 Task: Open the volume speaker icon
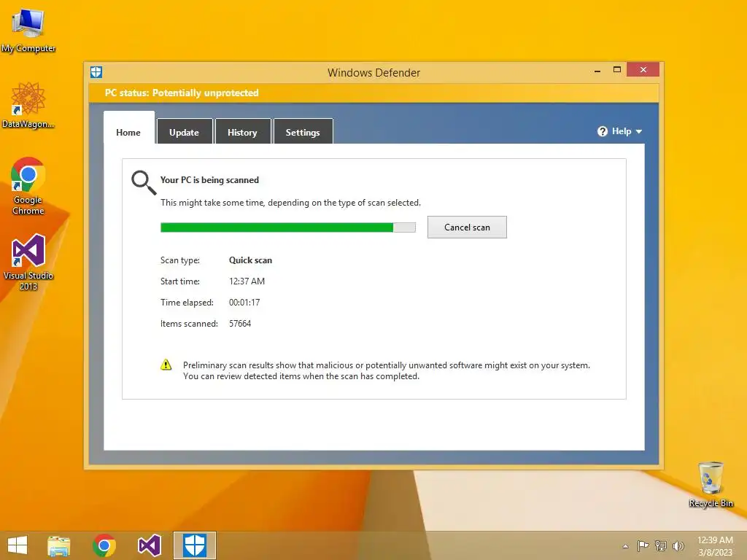click(678, 545)
